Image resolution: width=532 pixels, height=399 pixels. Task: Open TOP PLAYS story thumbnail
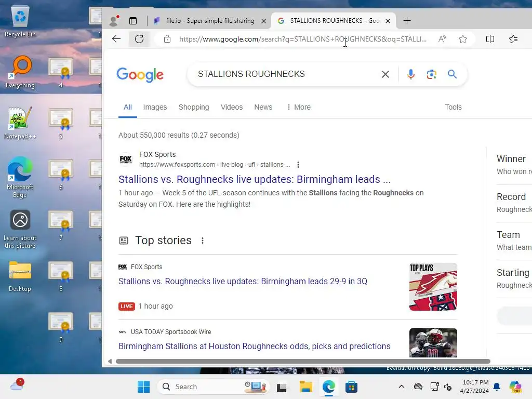pyautogui.click(x=433, y=287)
